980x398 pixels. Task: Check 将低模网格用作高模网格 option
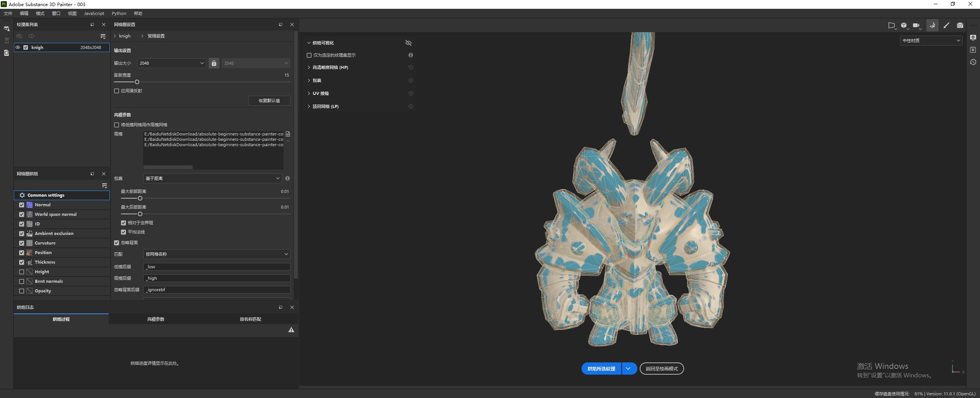pyautogui.click(x=116, y=125)
